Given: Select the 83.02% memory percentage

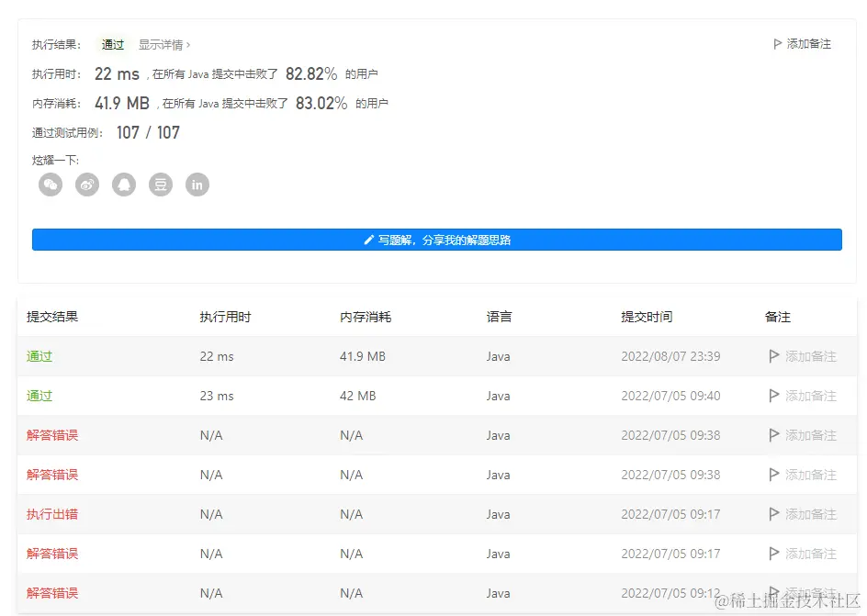Looking at the screenshot, I should click(321, 103).
